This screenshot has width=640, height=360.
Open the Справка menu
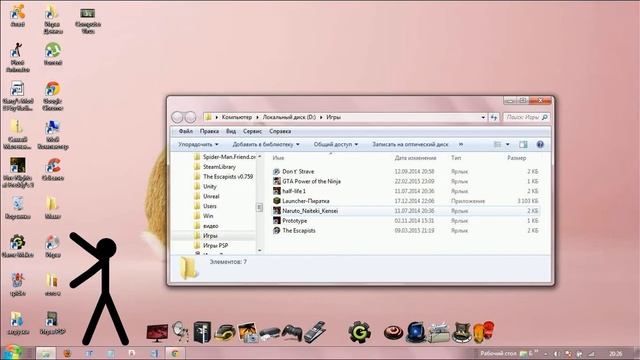pyautogui.click(x=280, y=131)
